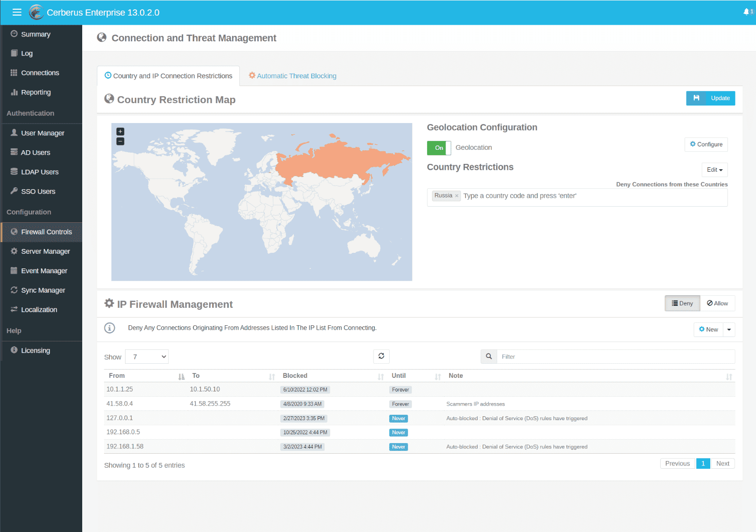Select Firewall Controls in sidebar

(x=41, y=232)
